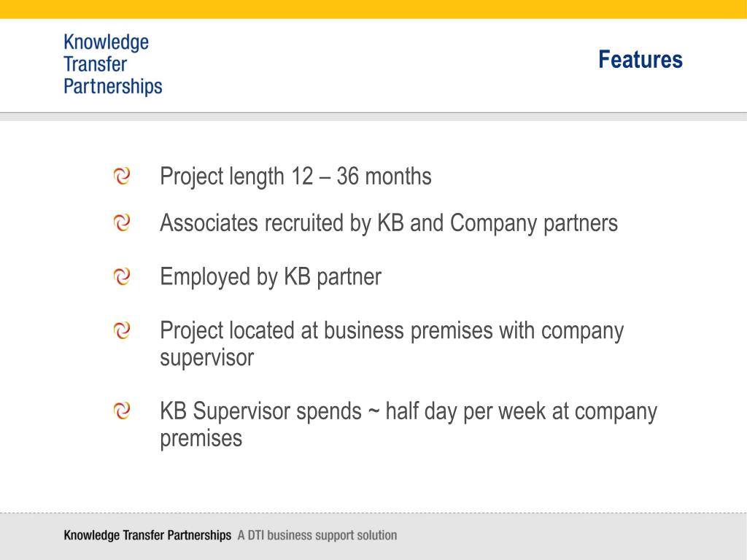This screenshot has height=560, width=747.
Task: Click the yellow banner bar at top
Action: click(373, 9)
